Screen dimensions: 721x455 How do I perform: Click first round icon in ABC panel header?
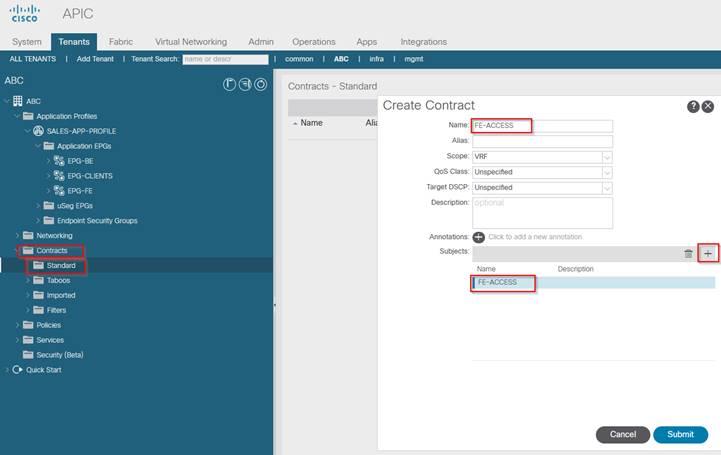(229, 85)
